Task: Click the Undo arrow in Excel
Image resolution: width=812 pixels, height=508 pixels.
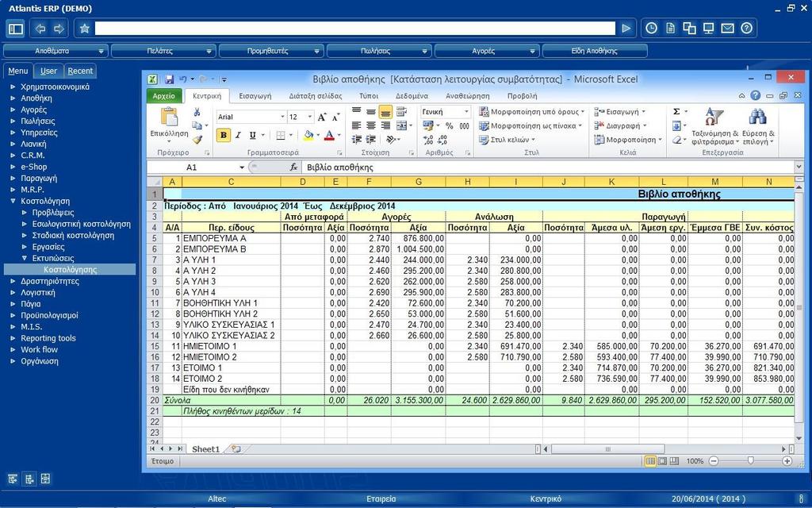Action: click(183, 79)
